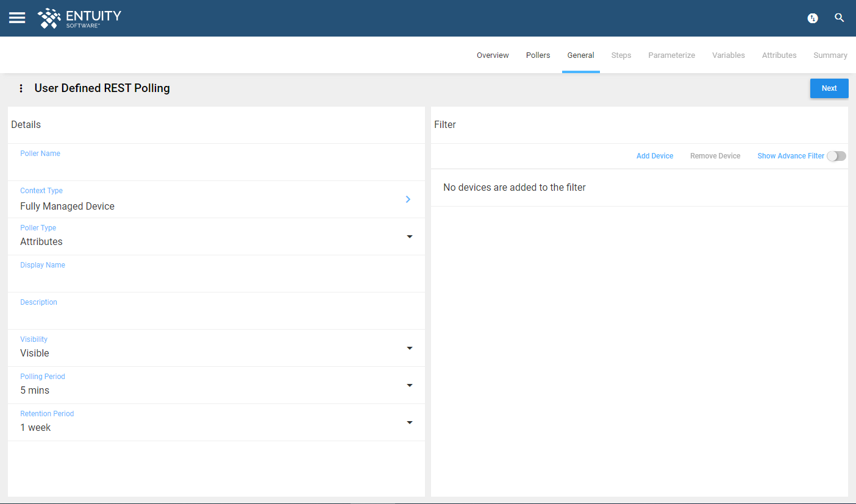Click the 1 week value
Screen dimensions: 856x504
[x=35, y=428]
